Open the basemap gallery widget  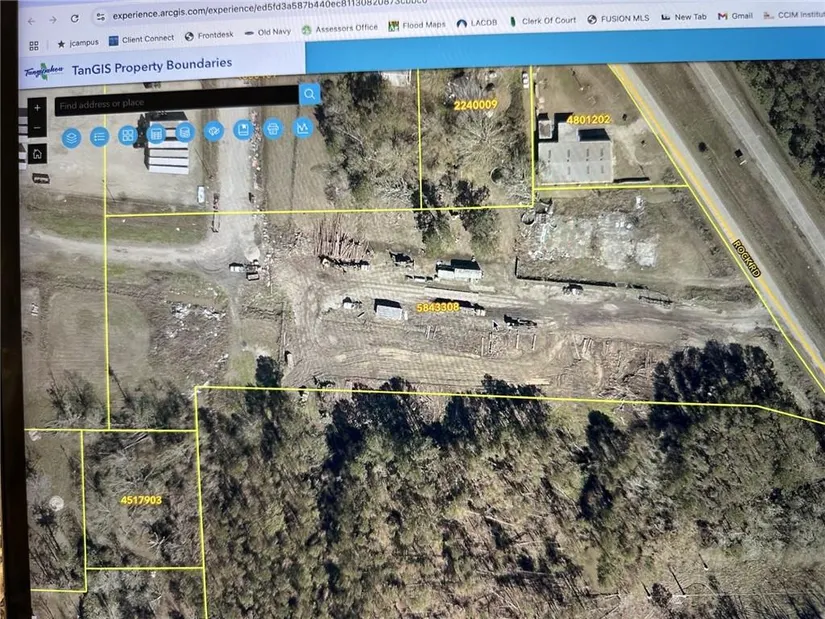point(128,136)
